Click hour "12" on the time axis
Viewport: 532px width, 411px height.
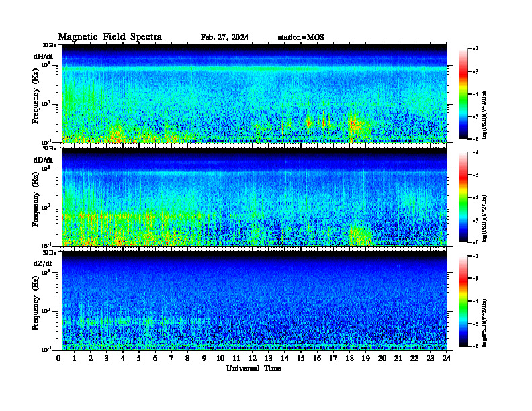click(x=253, y=359)
